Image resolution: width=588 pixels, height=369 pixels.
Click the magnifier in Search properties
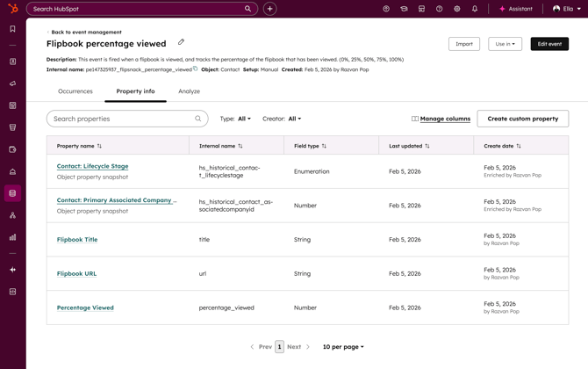tap(198, 119)
